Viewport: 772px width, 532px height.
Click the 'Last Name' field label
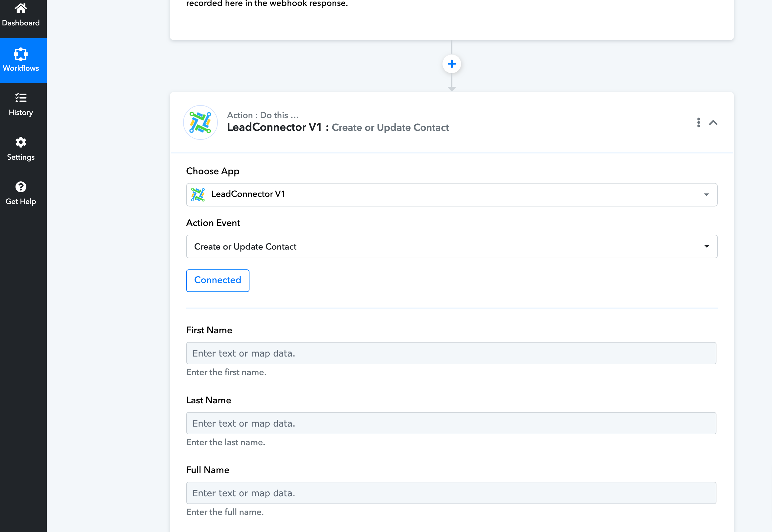click(x=209, y=400)
